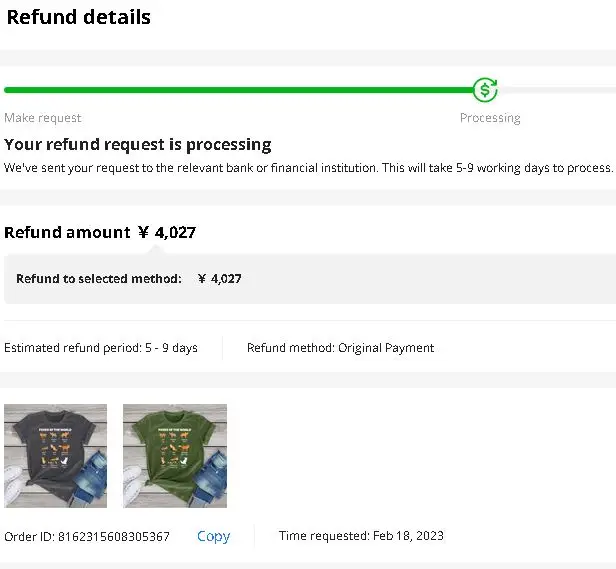This screenshot has width=616, height=569.
Task: Open the dark gray t-shirt thumbnail
Action: click(x=56, y=456)
